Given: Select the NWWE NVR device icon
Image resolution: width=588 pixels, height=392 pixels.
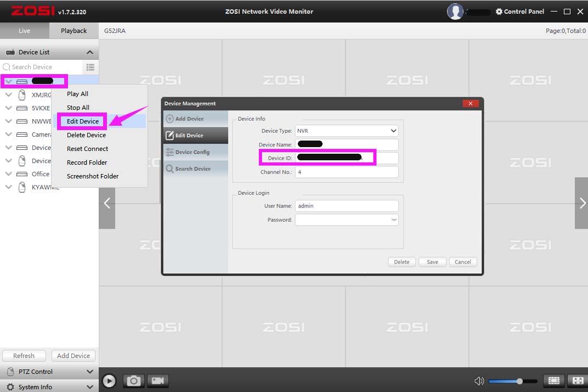Looking at the screenshot, I should [x=22, y=121].
